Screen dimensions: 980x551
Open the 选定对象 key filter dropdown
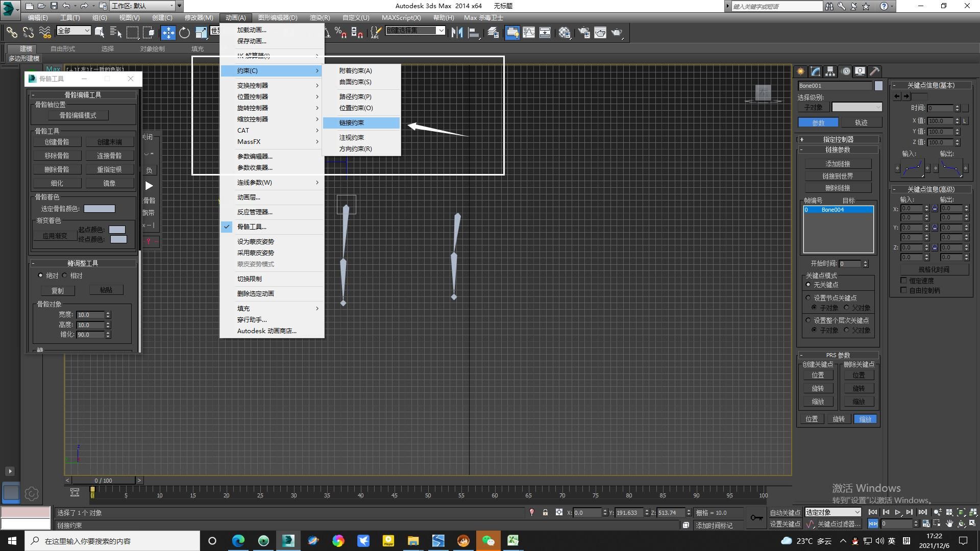833,512
